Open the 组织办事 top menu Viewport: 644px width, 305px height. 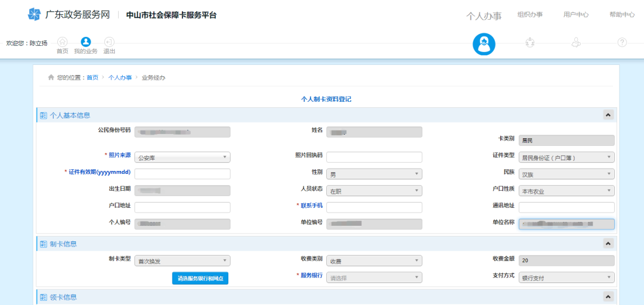coord(530,15)
